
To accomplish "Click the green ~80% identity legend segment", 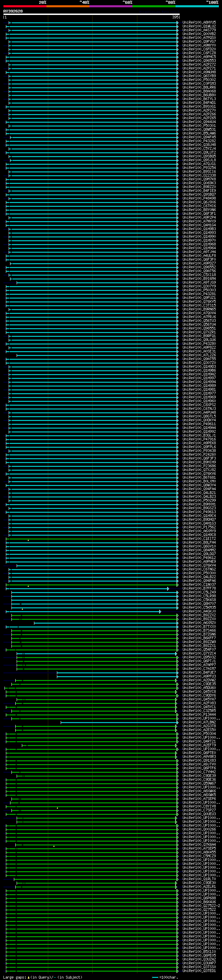I will coord(154,6).
